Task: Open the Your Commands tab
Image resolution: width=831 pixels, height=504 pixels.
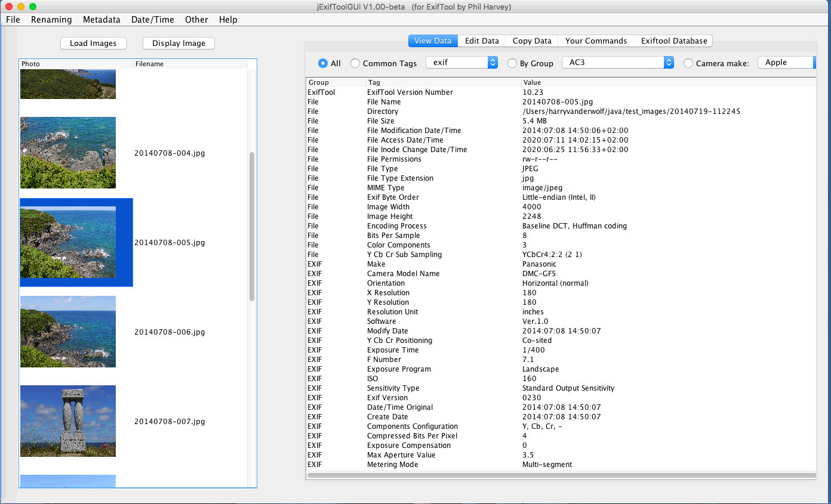Action: [x=596, y=41]
